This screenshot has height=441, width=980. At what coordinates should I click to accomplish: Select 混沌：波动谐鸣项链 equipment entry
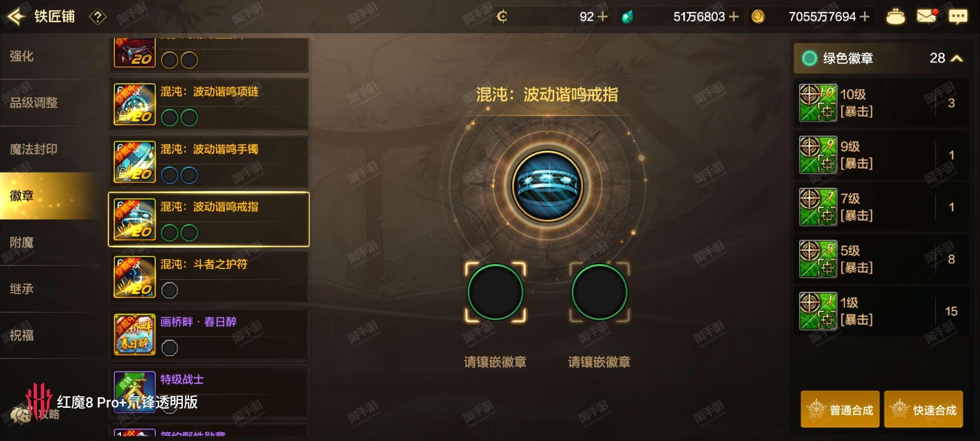[x=209, y=104]
